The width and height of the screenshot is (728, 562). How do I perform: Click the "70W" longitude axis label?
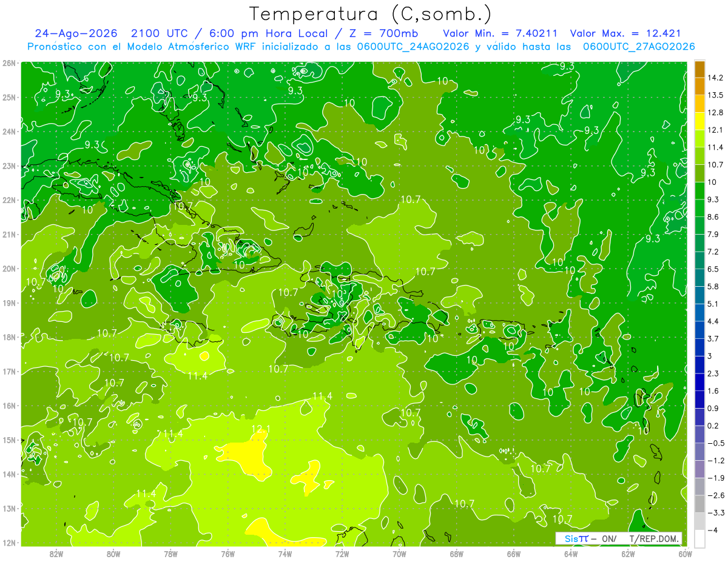(x=399, y=554)
